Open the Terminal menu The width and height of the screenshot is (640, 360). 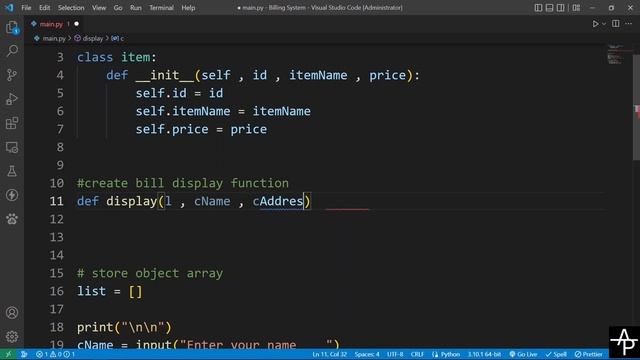pyautogui.click(x=161, y=8)
